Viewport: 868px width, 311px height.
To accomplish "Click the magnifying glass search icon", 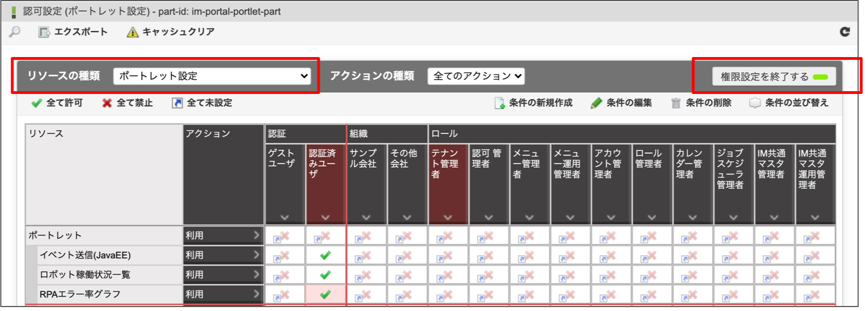I will [x=15, y=32].
